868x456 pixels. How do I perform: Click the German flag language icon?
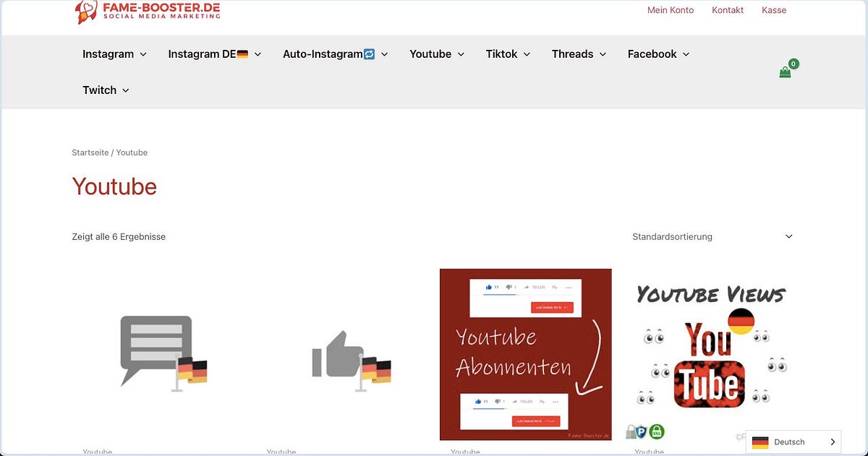click(760, 442)
